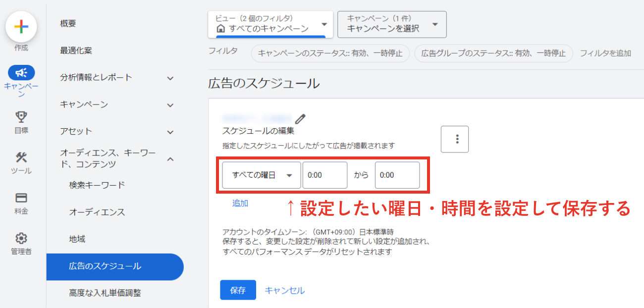644x308 pixels.
Task: Select 概要 in the side menu
Action: pyautogui.click(x=68, y=24)
